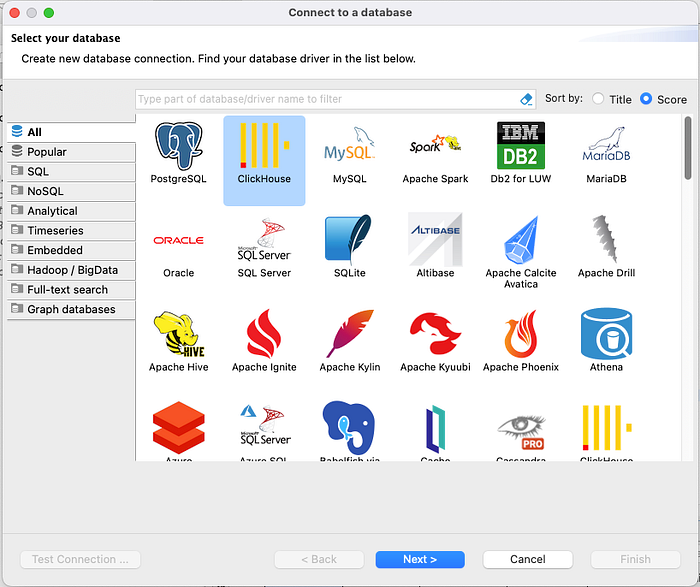
Task: Click the Next > button
Action: 420,559
